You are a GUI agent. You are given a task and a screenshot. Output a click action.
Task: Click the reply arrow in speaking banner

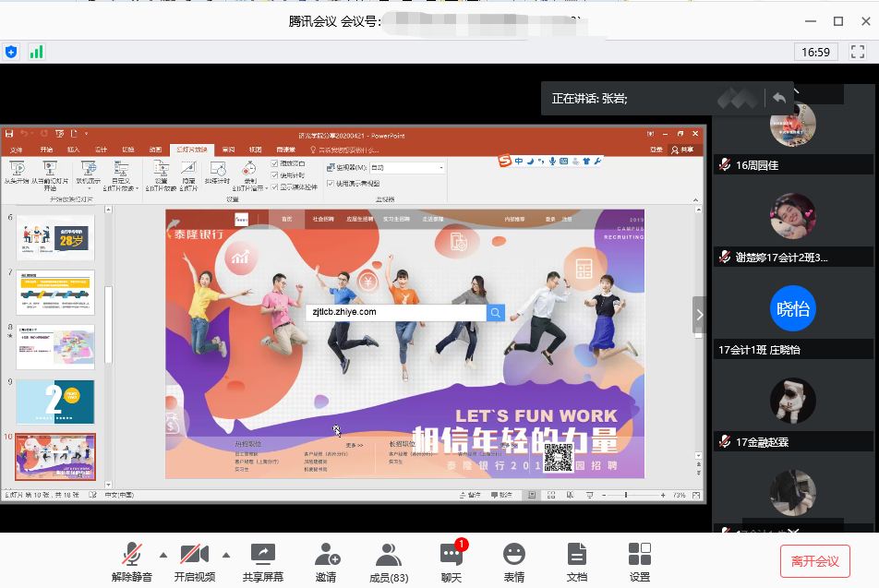coord(779,98)
